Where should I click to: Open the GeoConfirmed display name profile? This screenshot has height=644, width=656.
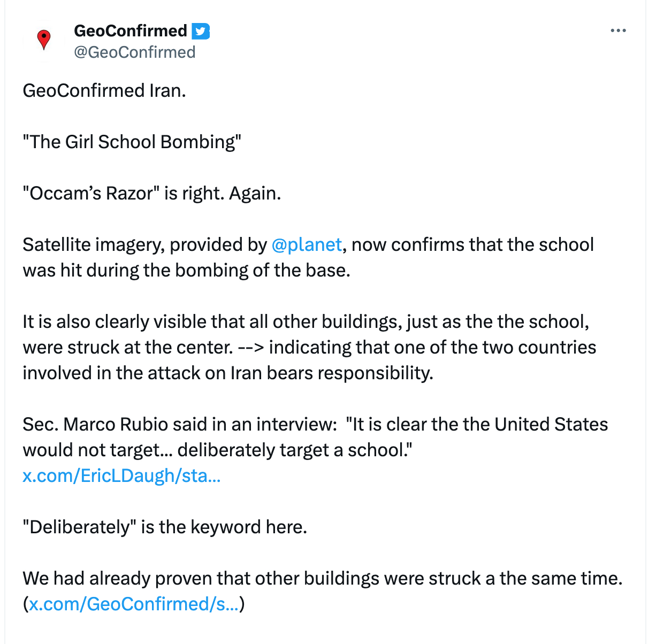(x=131, y=31)
